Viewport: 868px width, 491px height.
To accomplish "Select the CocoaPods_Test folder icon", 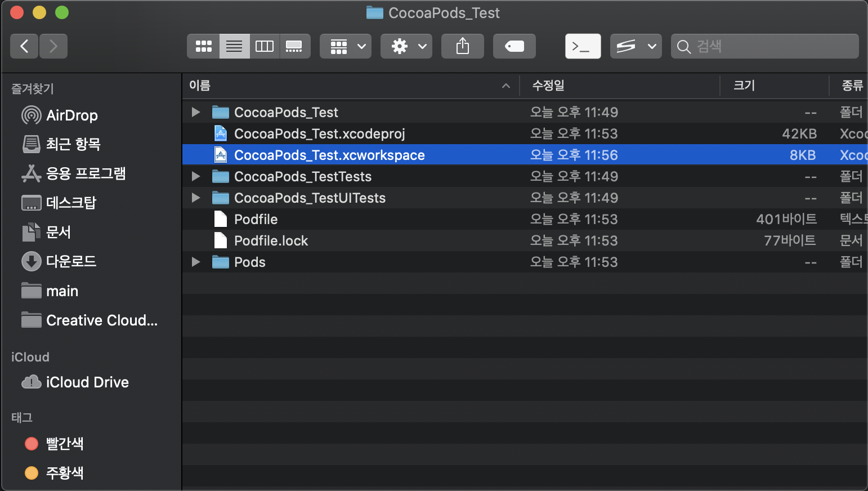I will (221, 112).
